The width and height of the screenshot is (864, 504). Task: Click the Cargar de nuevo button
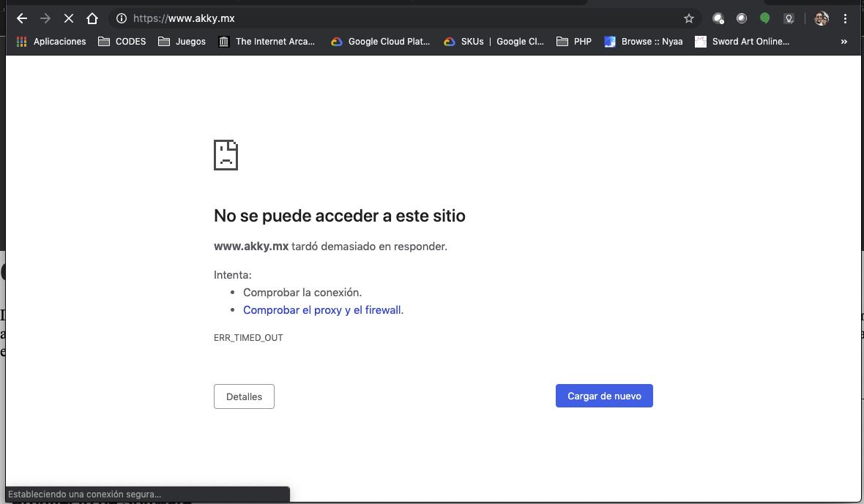(604, 396)
